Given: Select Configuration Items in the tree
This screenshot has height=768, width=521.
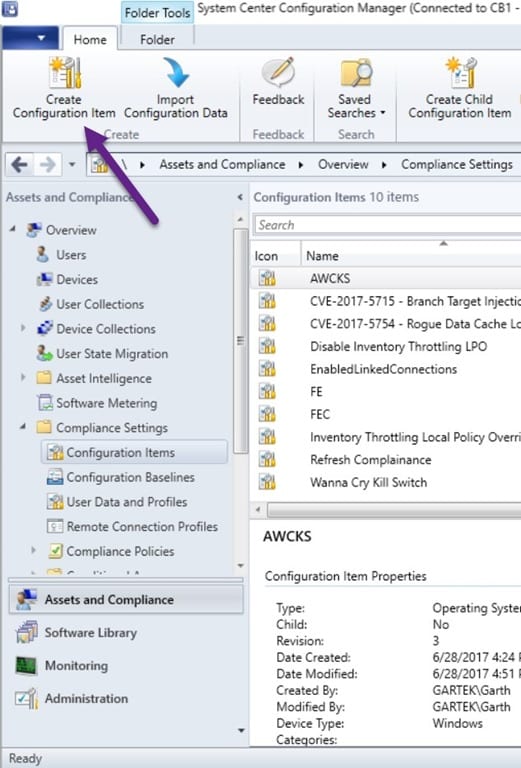Looking at the screenshot, I should tap(134, 452).
